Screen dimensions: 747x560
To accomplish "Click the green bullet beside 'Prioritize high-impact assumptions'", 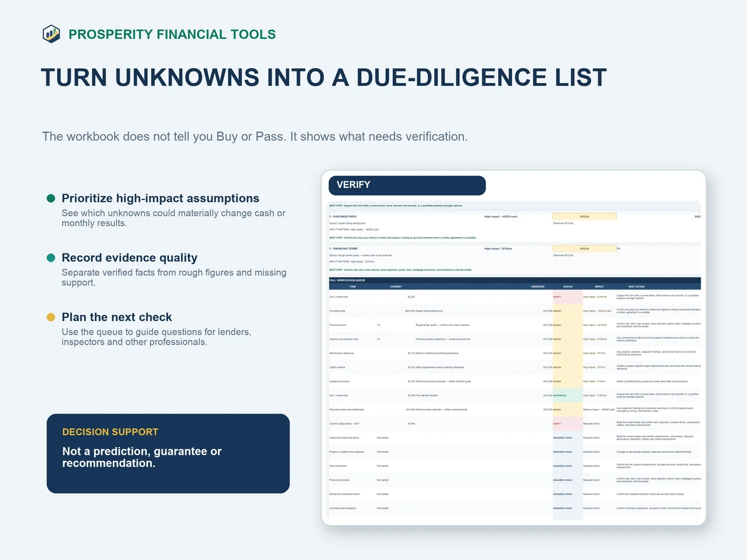I will pos(51,198).
